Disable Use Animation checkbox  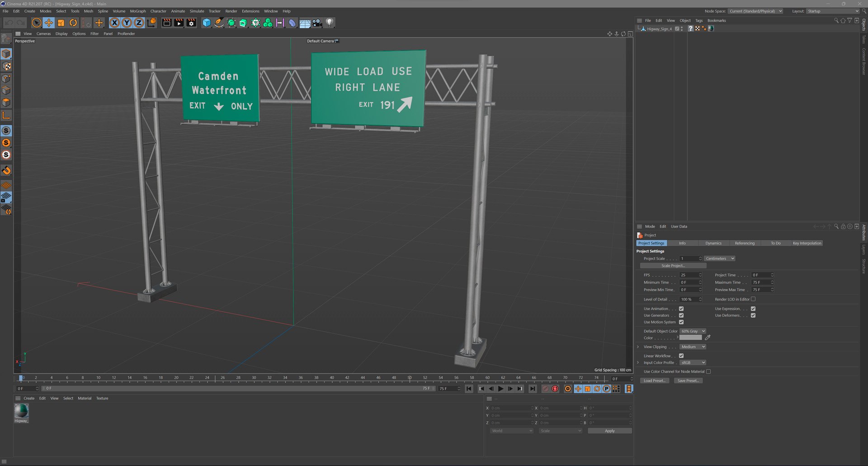(681, 309)
